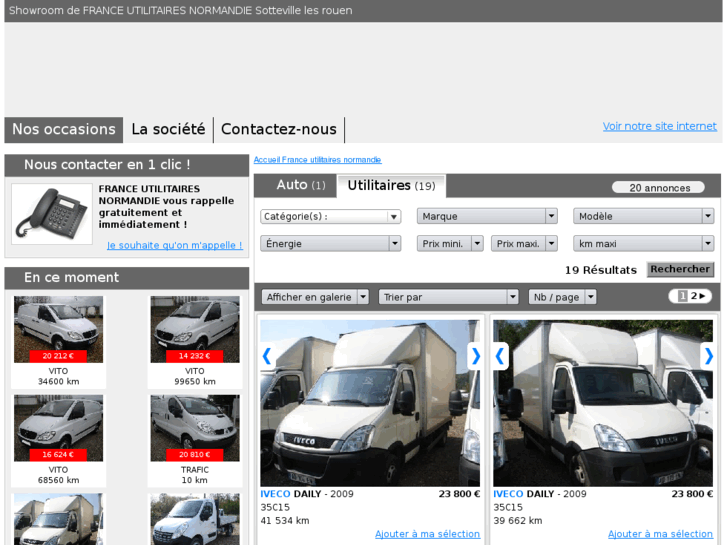Choose a maximum price in Prix maxi.

pos(524,244)
